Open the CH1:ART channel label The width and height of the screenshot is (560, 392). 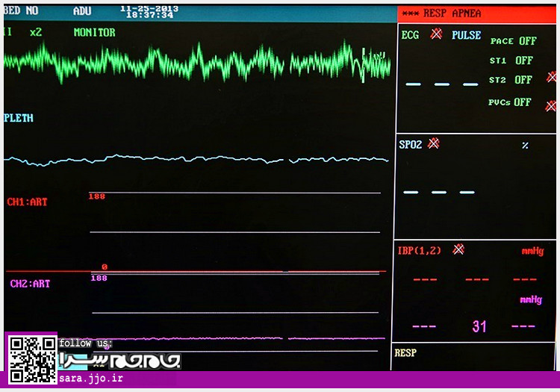[x=28, y=202]
